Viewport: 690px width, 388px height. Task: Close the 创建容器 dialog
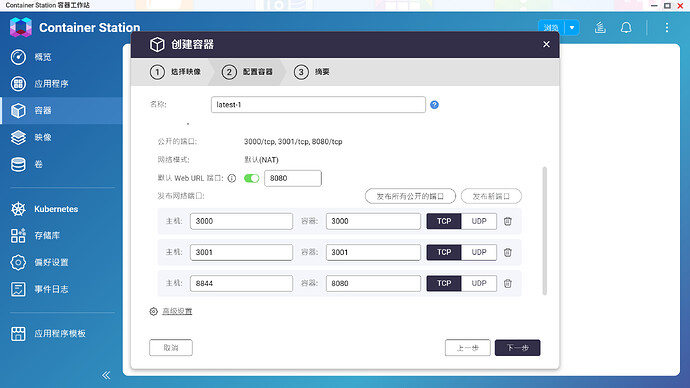click(x=546, y=44)
